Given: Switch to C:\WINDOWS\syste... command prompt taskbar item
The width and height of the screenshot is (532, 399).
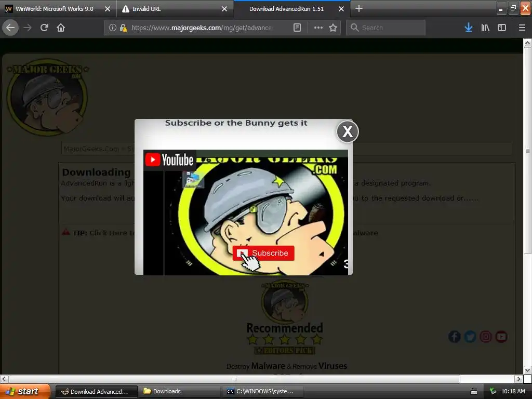Looking at the screenshot, I should click(262, 392).
